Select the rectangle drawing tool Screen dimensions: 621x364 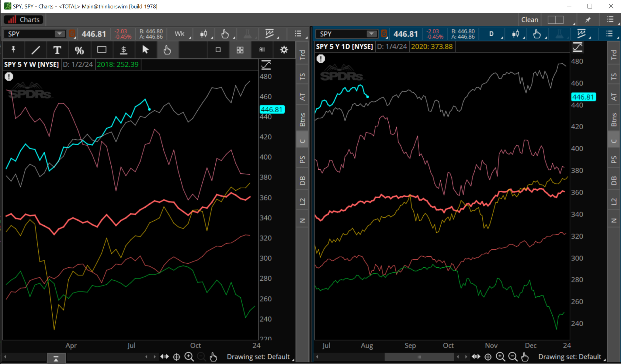pos(102,50)
